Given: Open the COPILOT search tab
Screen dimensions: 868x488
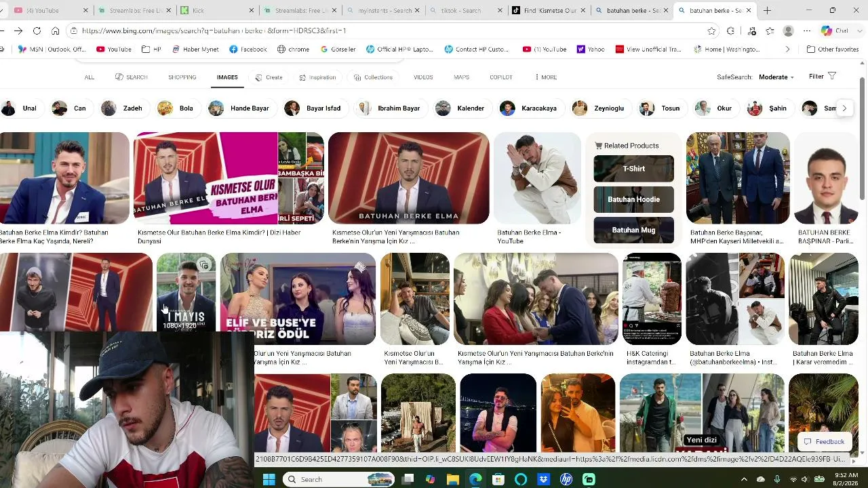Looking at the screenshot, I should coord(501,77).
